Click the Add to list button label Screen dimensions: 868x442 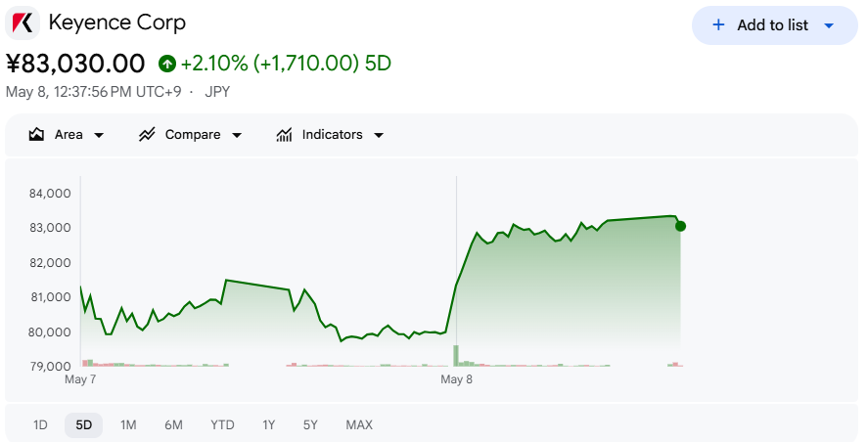[772, 24]
